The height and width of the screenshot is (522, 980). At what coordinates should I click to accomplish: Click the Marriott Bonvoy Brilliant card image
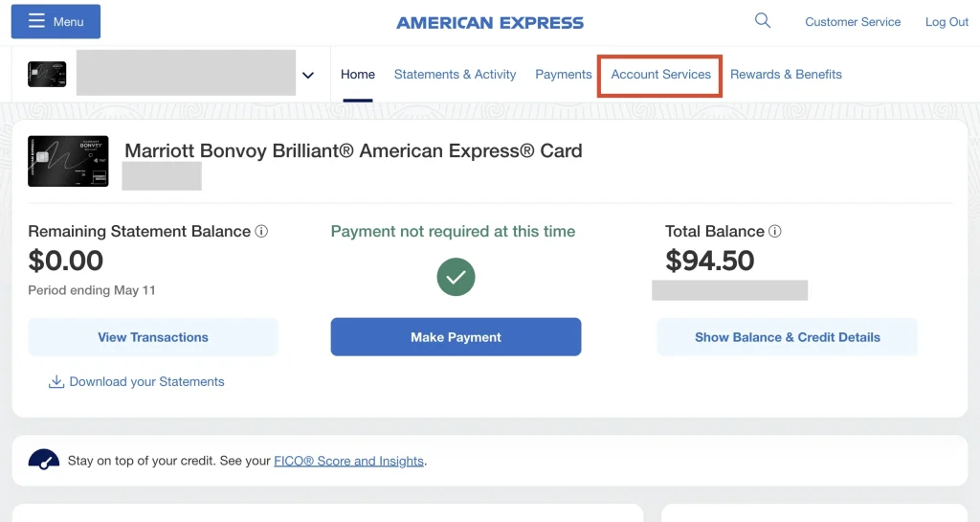coord(68,161)
